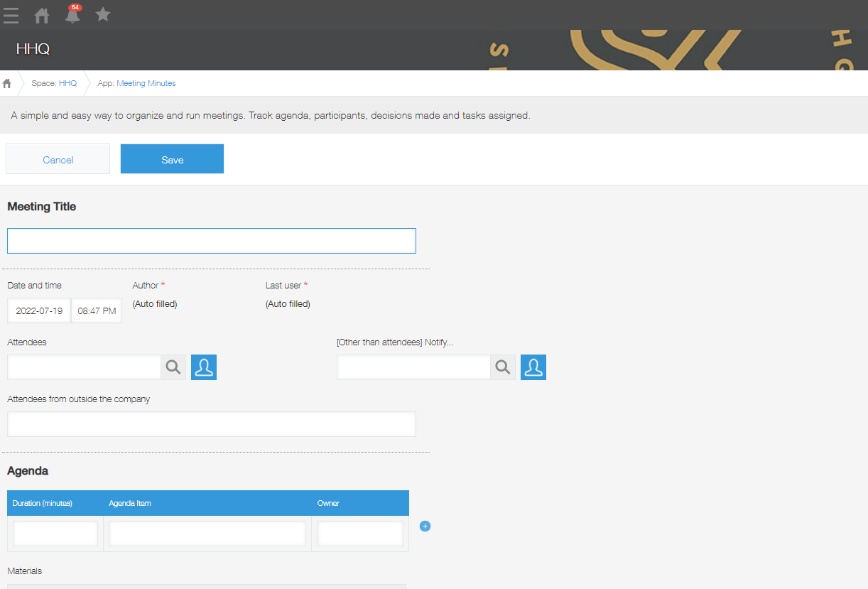Viewport: 868px width, 589px height.
Task: Click the breadcrumb home icon
Action: [x=7, y=83]
